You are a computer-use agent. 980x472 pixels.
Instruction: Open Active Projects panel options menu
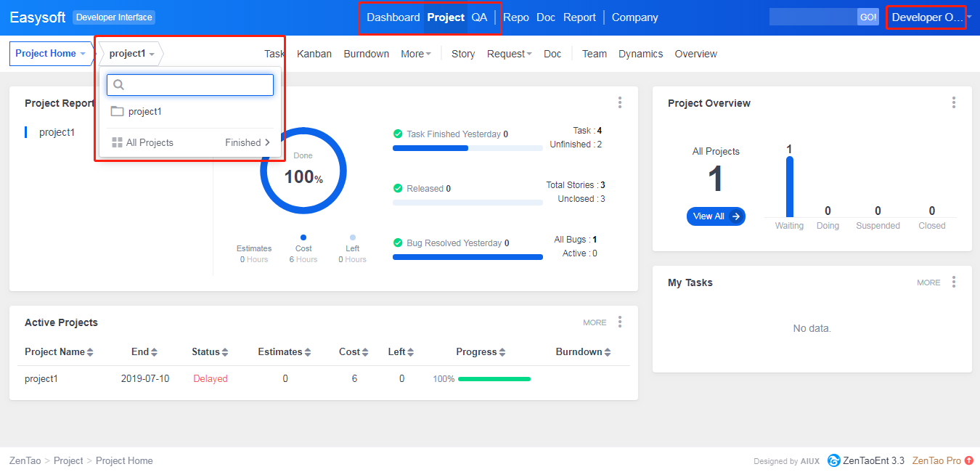[x=619, y=322]
